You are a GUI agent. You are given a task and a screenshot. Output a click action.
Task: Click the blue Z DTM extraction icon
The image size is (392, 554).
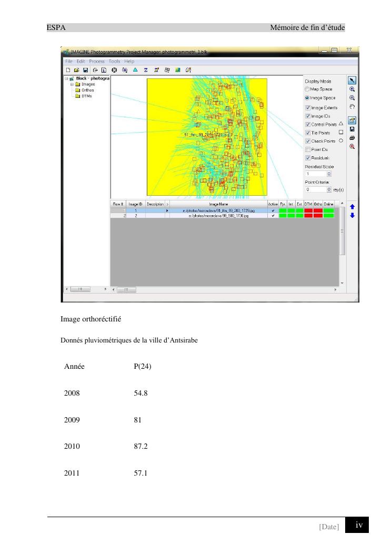click(145, 69)
